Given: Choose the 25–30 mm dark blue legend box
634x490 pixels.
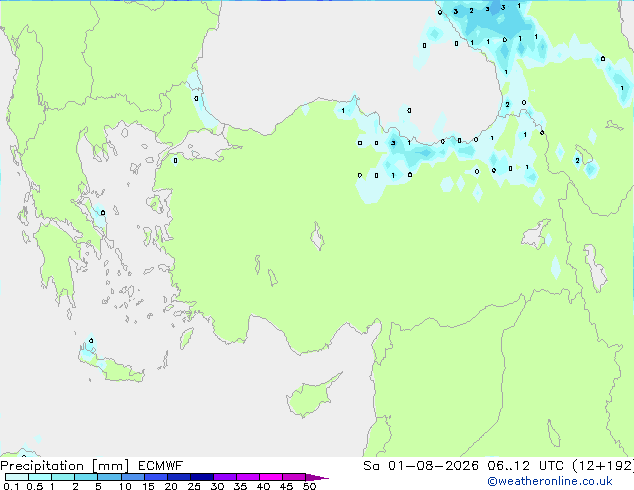Looking at the screenshot, I should pyautogui.click(x=202, y=477).
